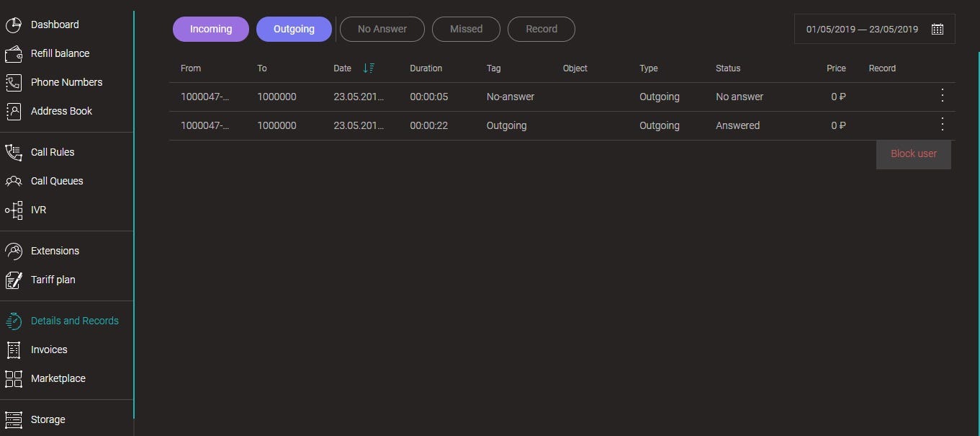Toggle Date column sort arrow icon
This screenshot has height=436, width=980.
point(369,68)
